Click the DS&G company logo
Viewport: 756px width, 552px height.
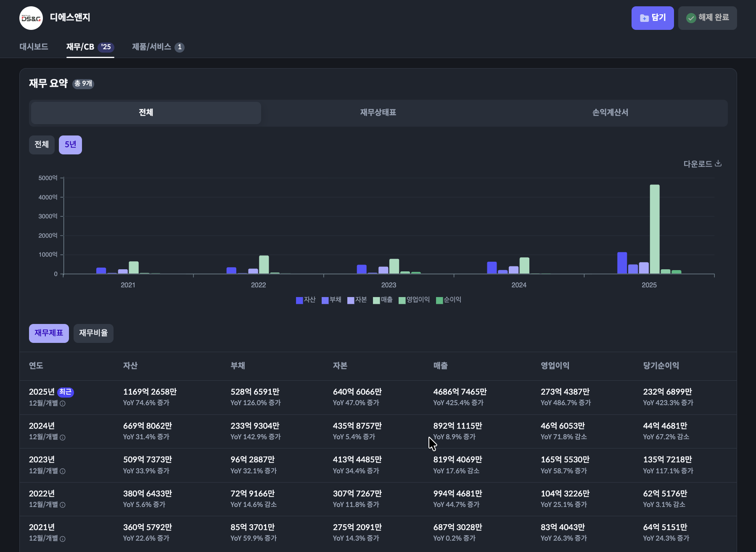31,18
